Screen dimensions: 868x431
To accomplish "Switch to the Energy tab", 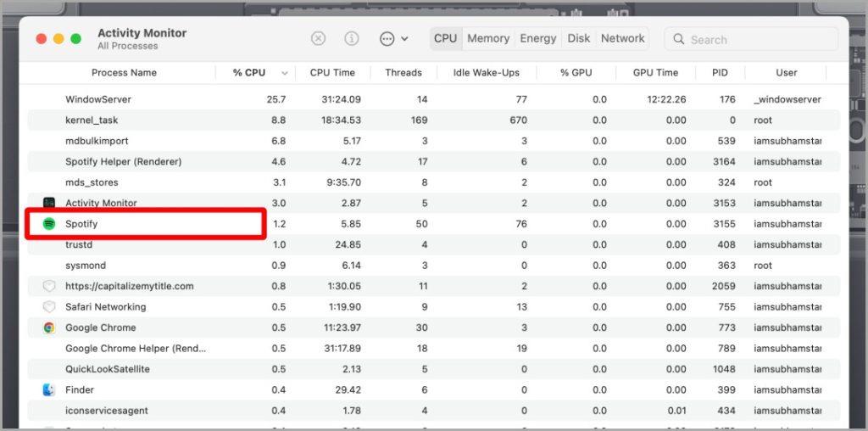I will tap(537, 38).
